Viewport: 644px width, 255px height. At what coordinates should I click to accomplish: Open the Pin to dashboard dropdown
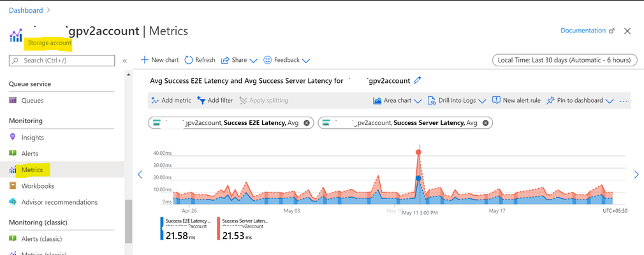(580, 100)
